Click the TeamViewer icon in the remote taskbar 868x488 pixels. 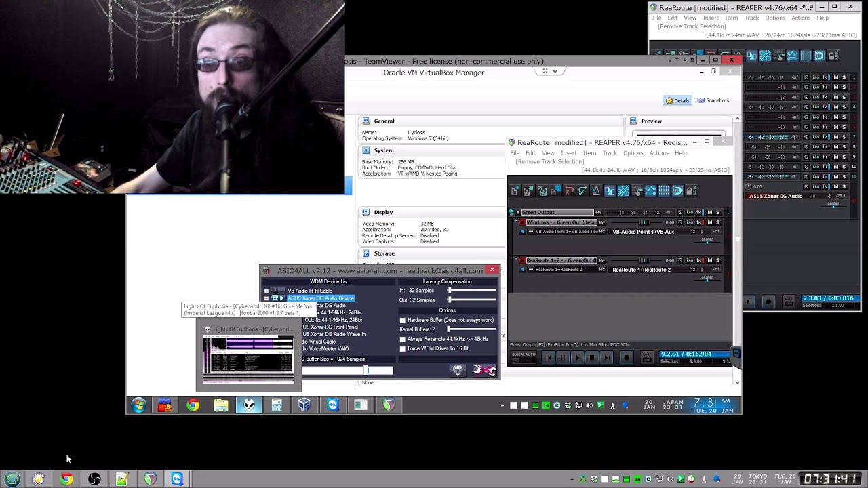tap(332, 405)
